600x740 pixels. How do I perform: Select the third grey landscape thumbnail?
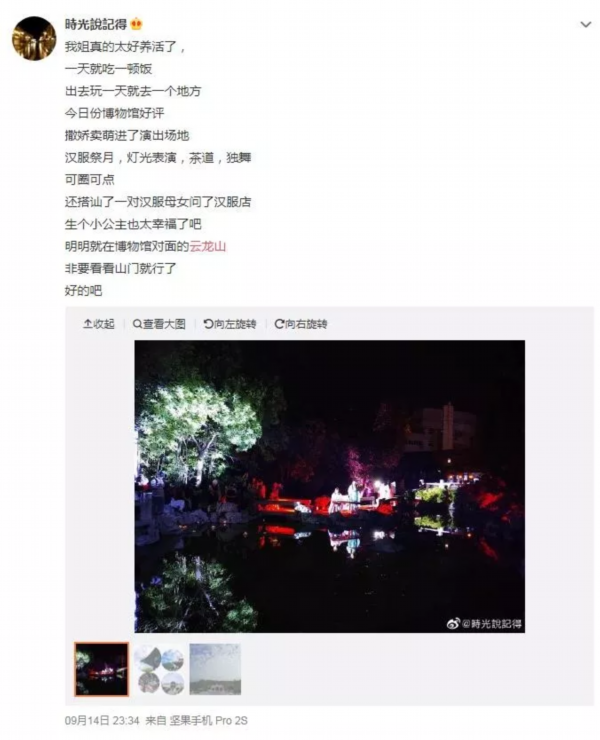click(x=215, y=669)
